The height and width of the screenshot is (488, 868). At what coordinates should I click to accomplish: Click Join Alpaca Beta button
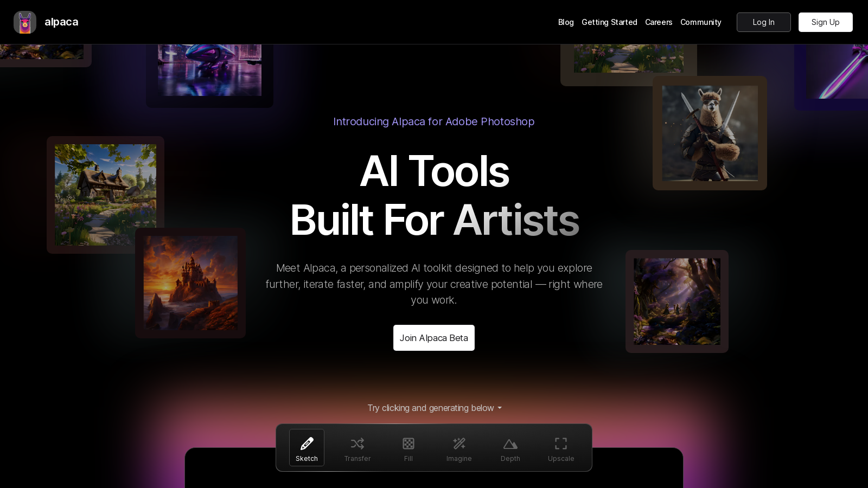click(x=433, y=338)
